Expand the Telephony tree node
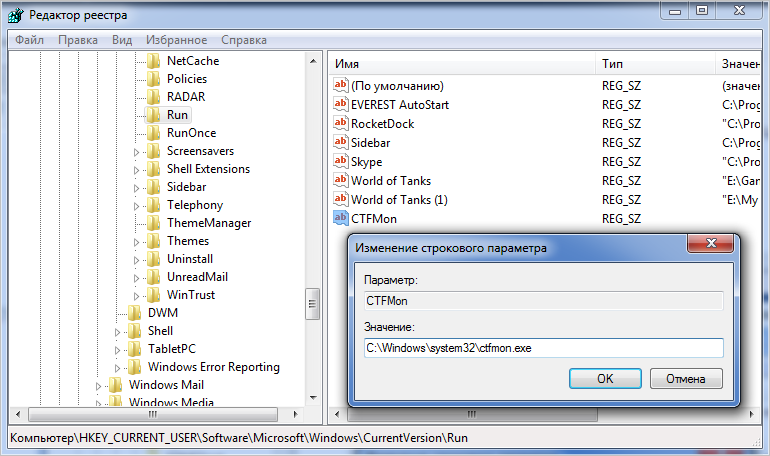770x456 pixels. (137, 206)
